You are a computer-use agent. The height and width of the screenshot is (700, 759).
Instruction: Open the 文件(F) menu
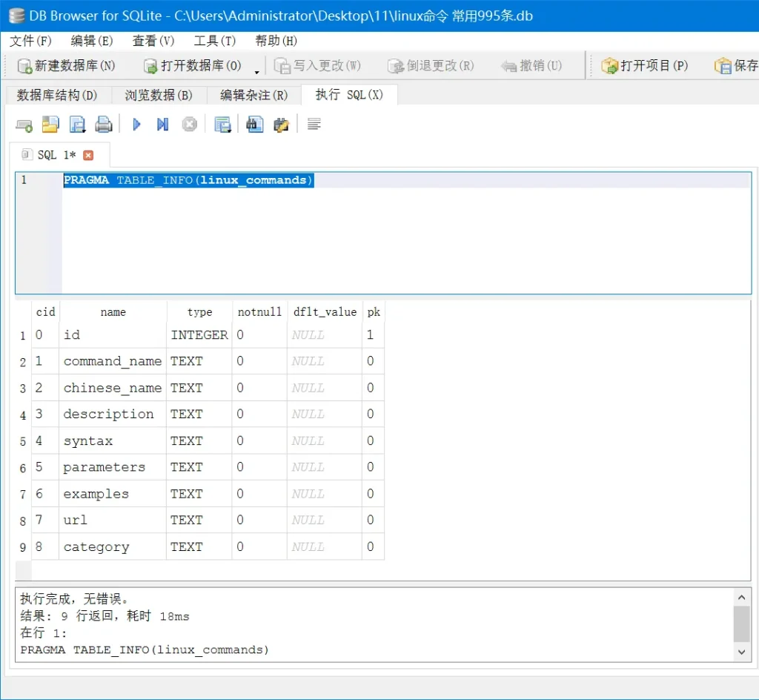coord(30,41)
